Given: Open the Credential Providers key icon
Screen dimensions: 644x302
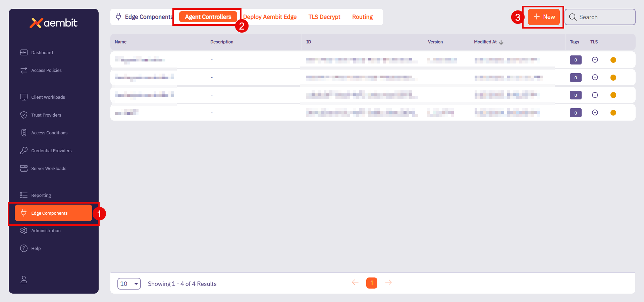Looking at the screenshot, I should coord(24,150).
